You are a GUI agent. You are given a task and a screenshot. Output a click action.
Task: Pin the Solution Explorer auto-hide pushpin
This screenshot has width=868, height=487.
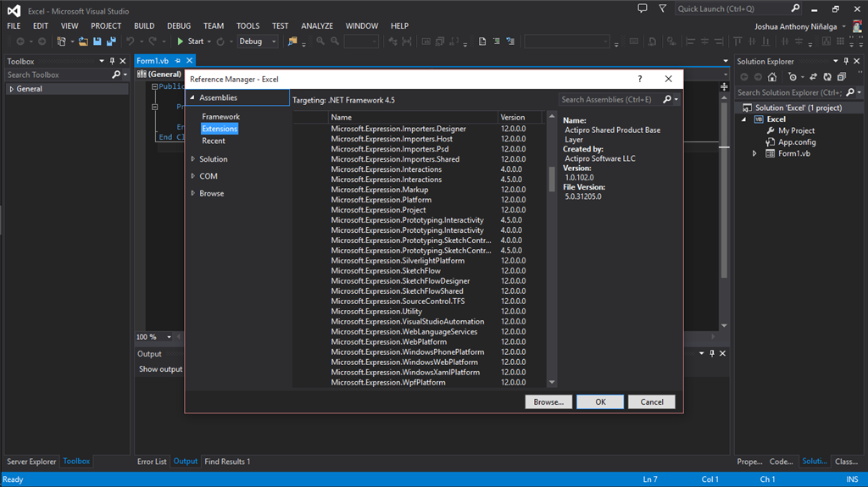pos(846,61)
